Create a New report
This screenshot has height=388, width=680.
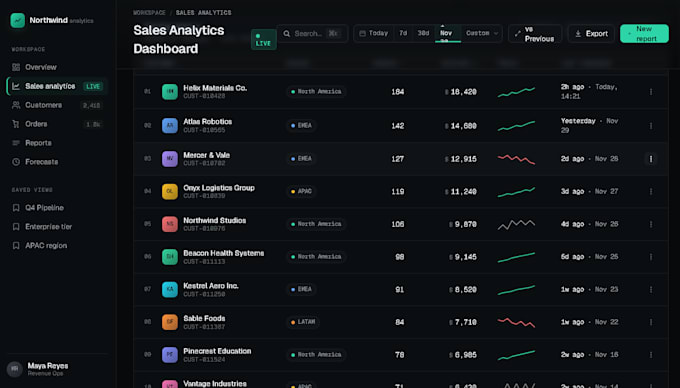tap(644, 33)
